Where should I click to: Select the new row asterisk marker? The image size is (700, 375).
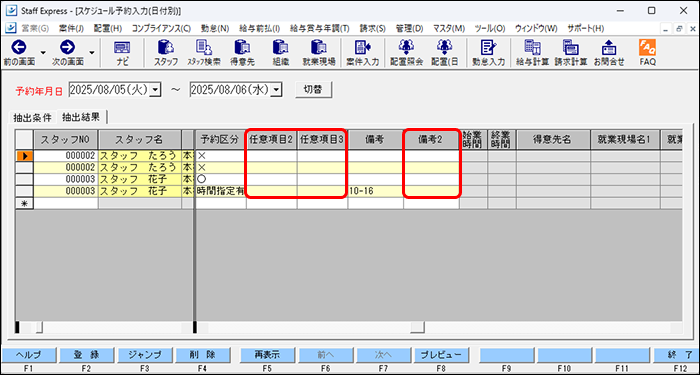[25, 204]
